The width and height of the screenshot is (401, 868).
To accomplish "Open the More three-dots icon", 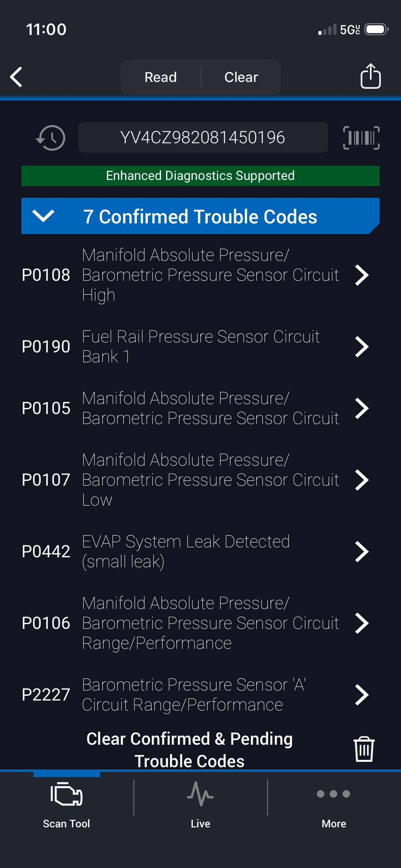I will pos(334,794).
